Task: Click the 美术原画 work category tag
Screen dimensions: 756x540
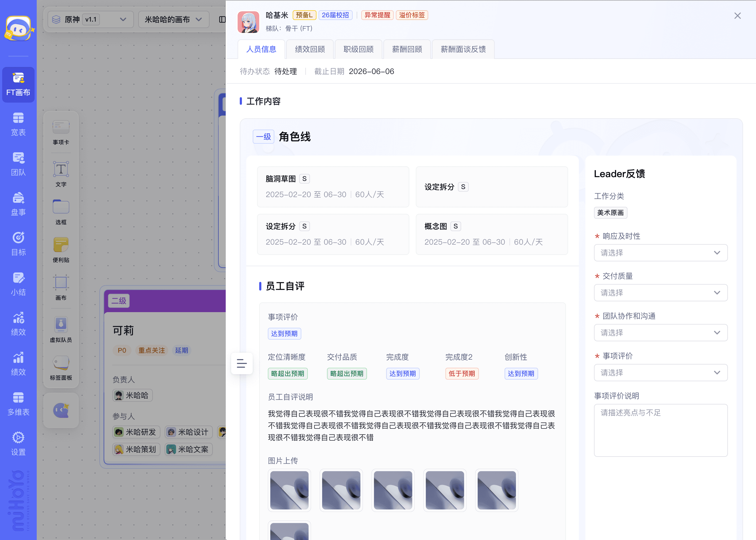Action: click(x=610, y=213)
